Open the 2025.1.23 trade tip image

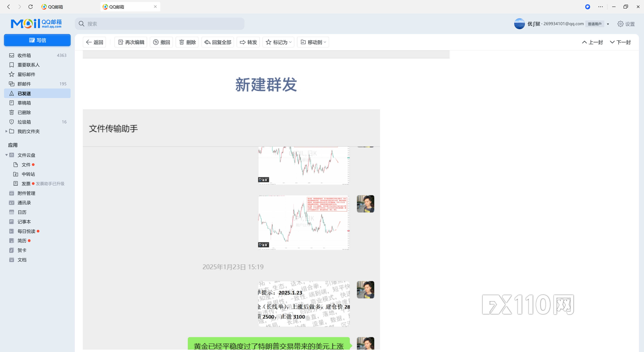(x=304, y=304)
